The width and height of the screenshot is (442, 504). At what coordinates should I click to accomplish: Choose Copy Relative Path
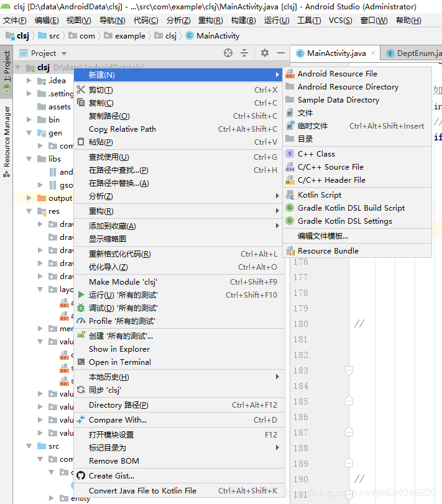click(179, 129)
